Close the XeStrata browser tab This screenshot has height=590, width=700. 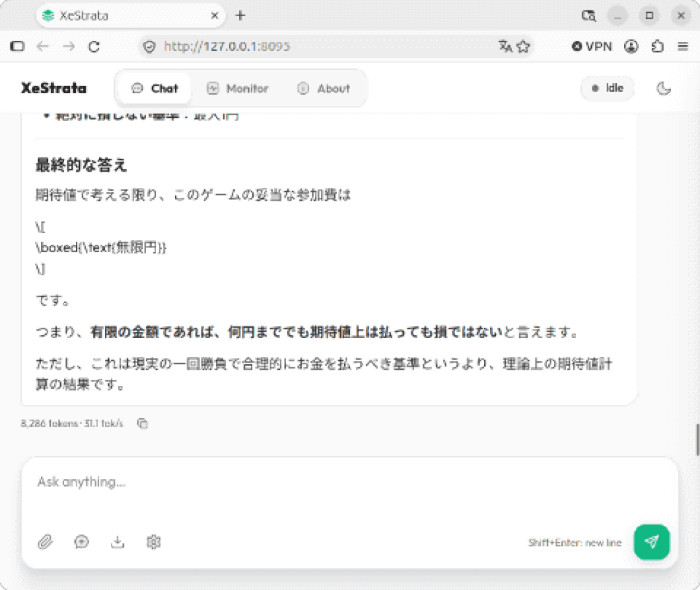tap(215, 16)
